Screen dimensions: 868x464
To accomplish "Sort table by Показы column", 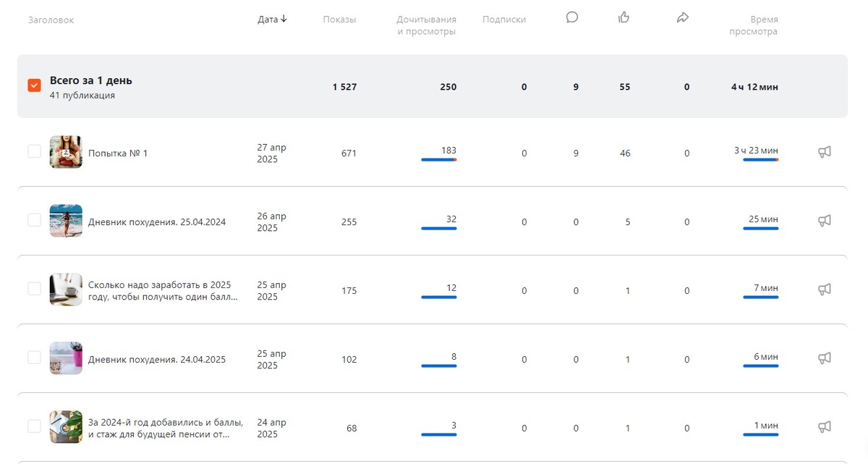I will pos(339,20).
